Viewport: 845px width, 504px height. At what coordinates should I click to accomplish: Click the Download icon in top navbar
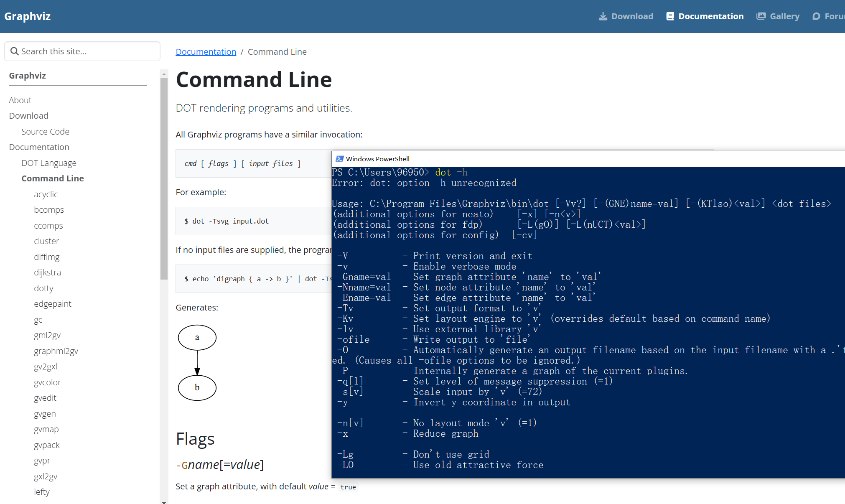coord(603,16)
